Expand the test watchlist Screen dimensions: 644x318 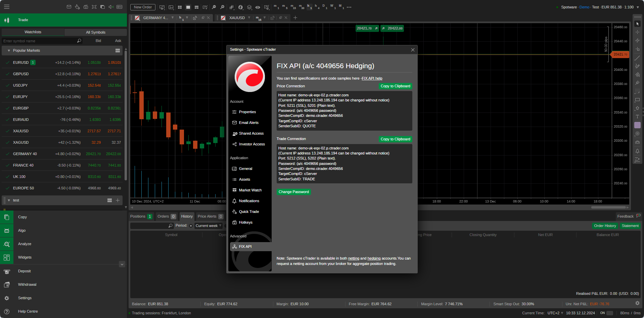9,200
